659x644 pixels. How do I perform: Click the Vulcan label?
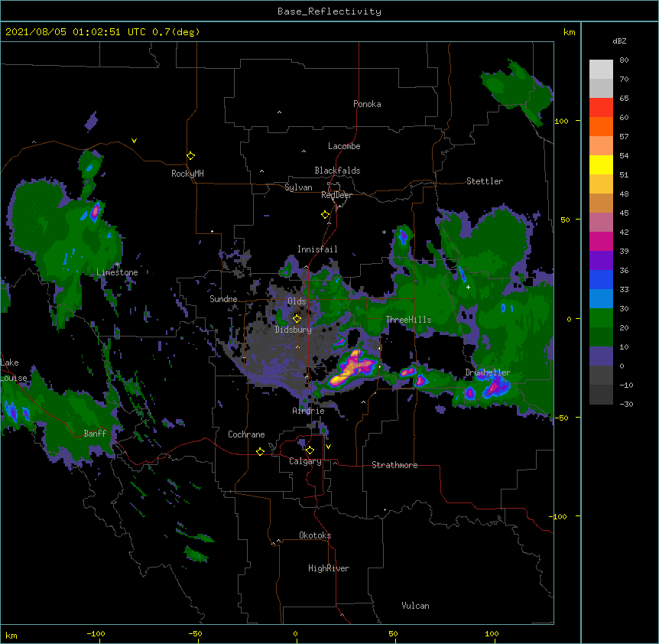click(x=415, y=606)
